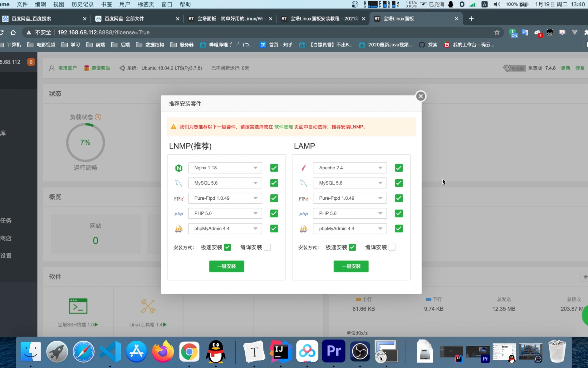Uncheck LNMP phpMyAdmin 4.4 checkbox
588x368 pixels.
point(274,229)
